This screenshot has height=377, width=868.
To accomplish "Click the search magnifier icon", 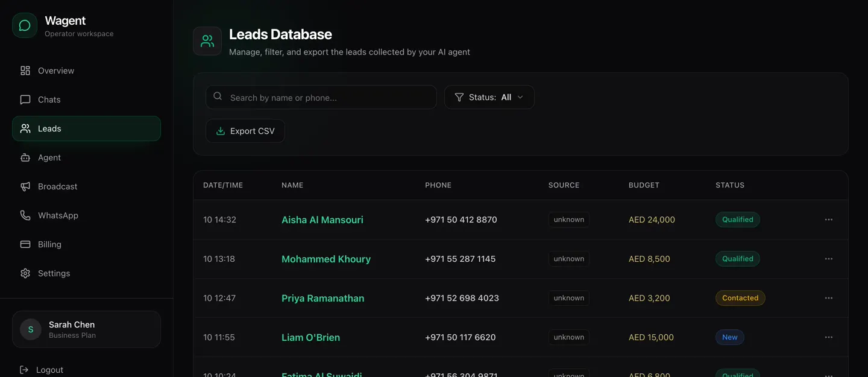I will [218, 97].
